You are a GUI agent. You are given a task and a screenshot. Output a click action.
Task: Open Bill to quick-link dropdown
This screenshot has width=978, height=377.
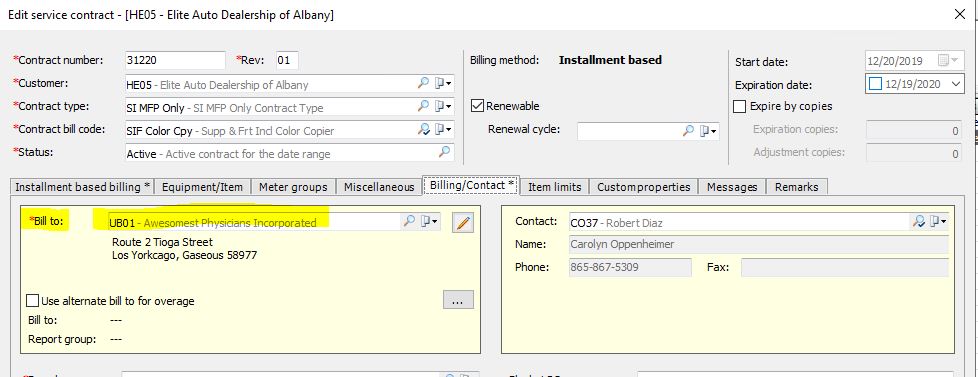tap(429, 221)
